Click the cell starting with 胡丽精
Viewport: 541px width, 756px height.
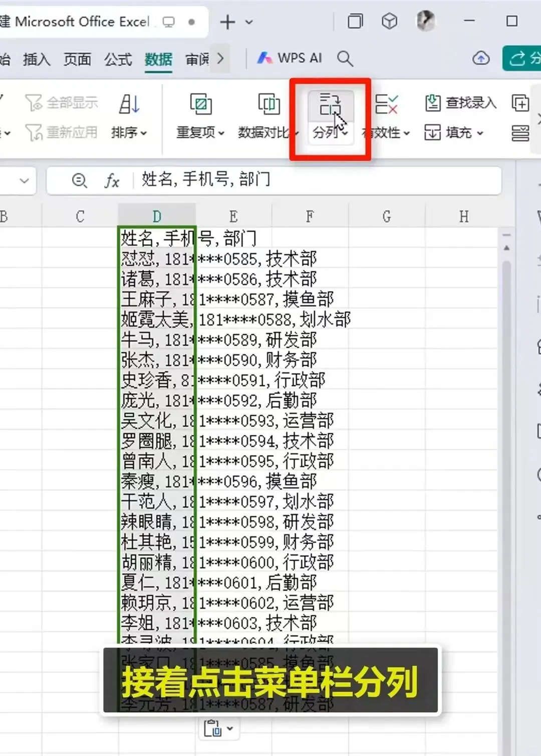[x=157, y=562]
